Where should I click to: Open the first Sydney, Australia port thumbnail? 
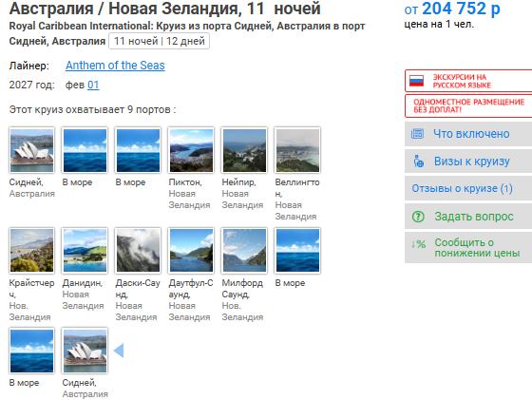32,150
